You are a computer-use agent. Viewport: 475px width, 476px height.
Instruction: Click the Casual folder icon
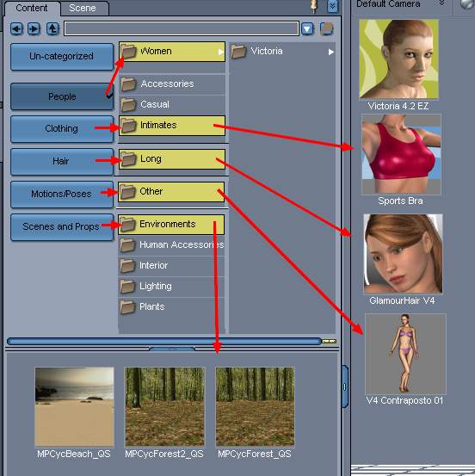128,105
